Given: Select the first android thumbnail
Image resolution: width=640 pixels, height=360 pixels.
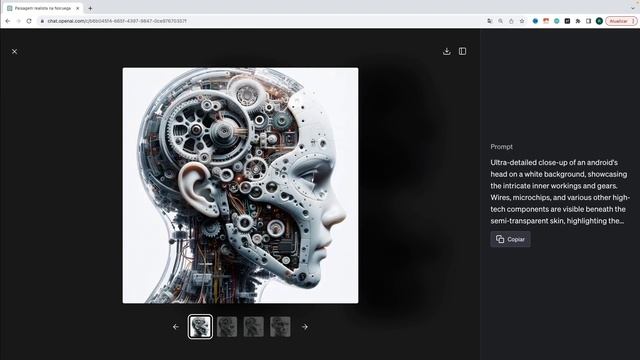Looking at the screenshot, I should coord(200,327).
